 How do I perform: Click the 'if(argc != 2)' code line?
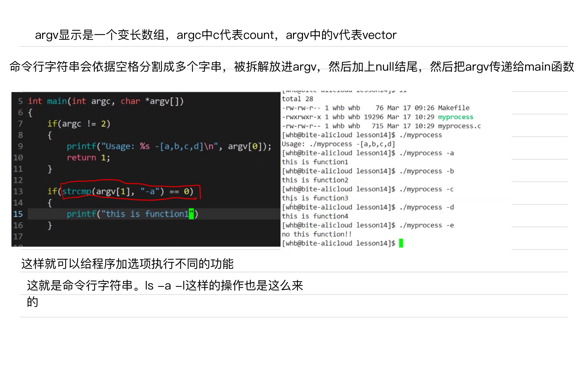coord(79,124)
